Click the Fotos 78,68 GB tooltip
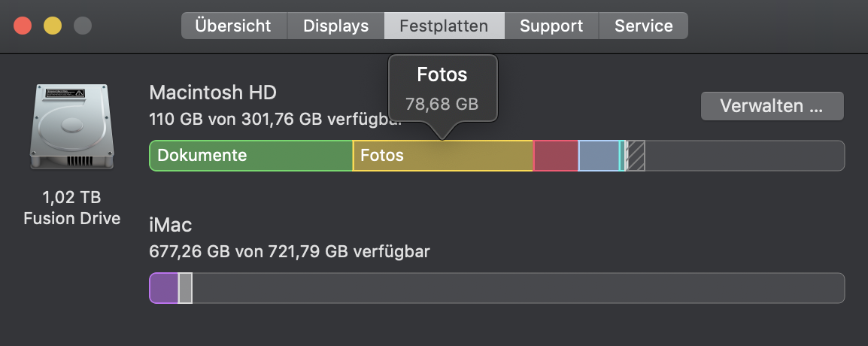Image resolution: width=868 pixels, height=346 pixels. pyautogui.click(x=443, y=89)
